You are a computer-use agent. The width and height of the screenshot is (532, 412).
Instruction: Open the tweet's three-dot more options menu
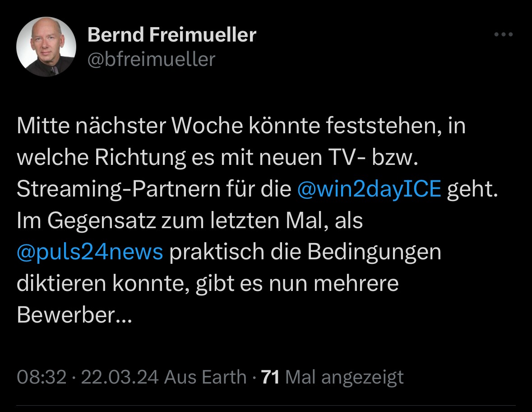(x=504, y=35)
